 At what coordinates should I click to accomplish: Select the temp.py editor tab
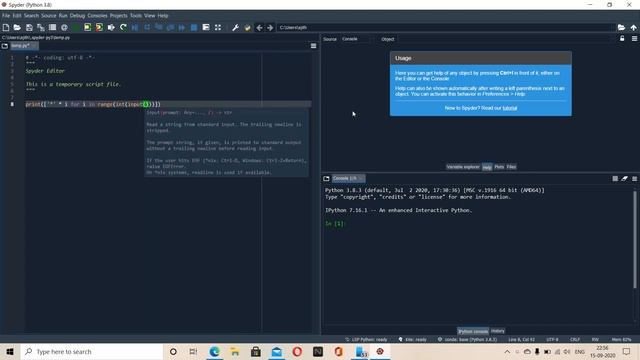pos(23,46)
